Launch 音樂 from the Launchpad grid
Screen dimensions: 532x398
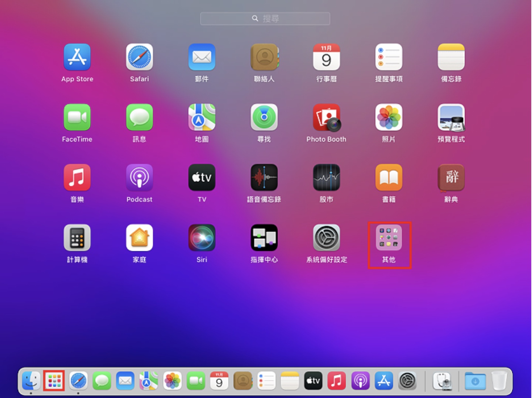coord(77,178)
